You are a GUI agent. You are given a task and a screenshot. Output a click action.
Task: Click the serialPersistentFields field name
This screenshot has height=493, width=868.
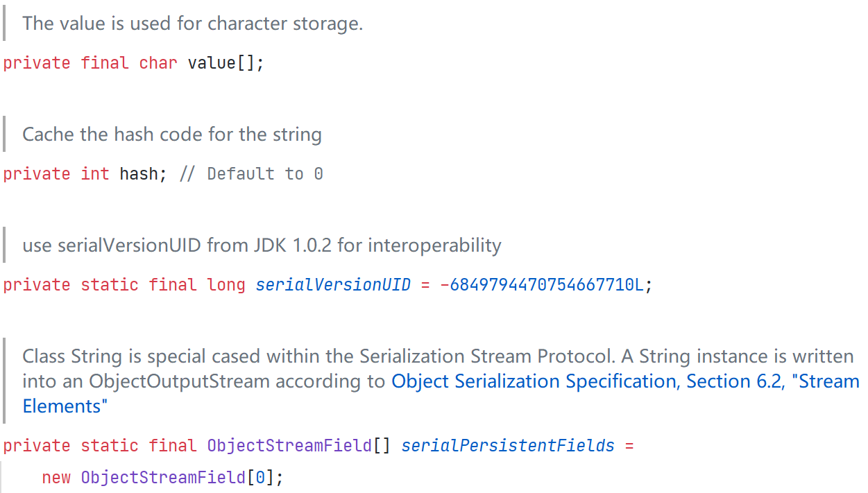508,445
